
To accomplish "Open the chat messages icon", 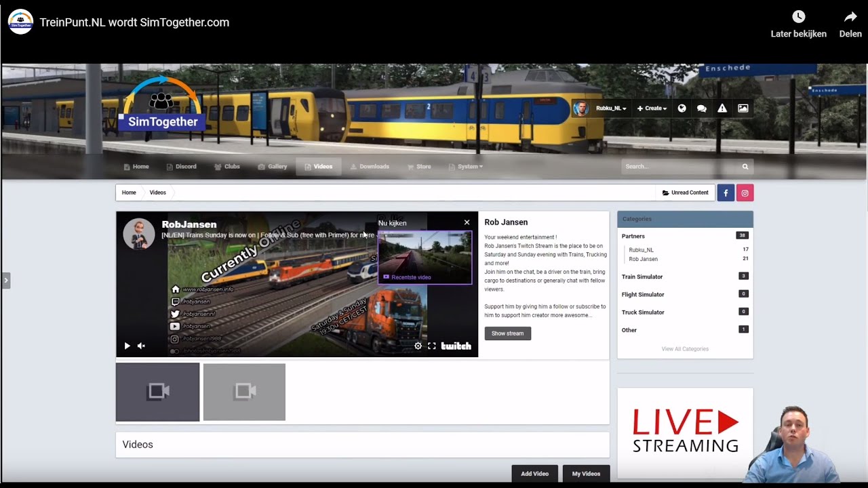I will (x=702, y=108).
